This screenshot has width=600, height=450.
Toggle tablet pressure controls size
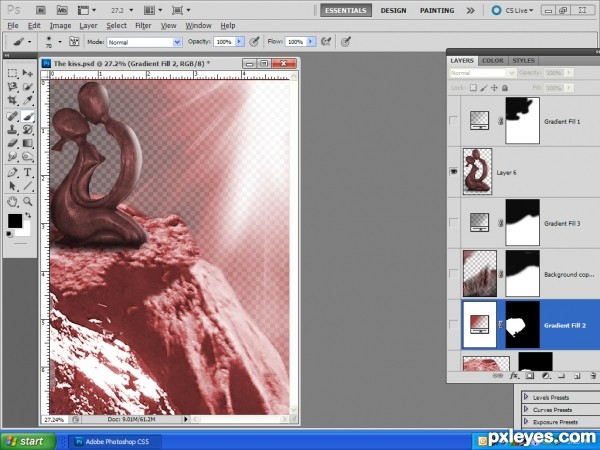346,41
